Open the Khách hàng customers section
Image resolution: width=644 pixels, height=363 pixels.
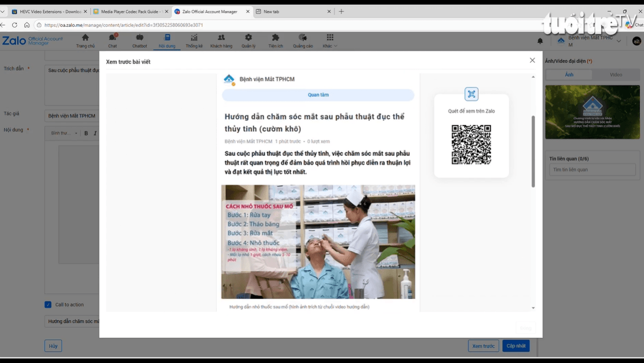(221, 40)
